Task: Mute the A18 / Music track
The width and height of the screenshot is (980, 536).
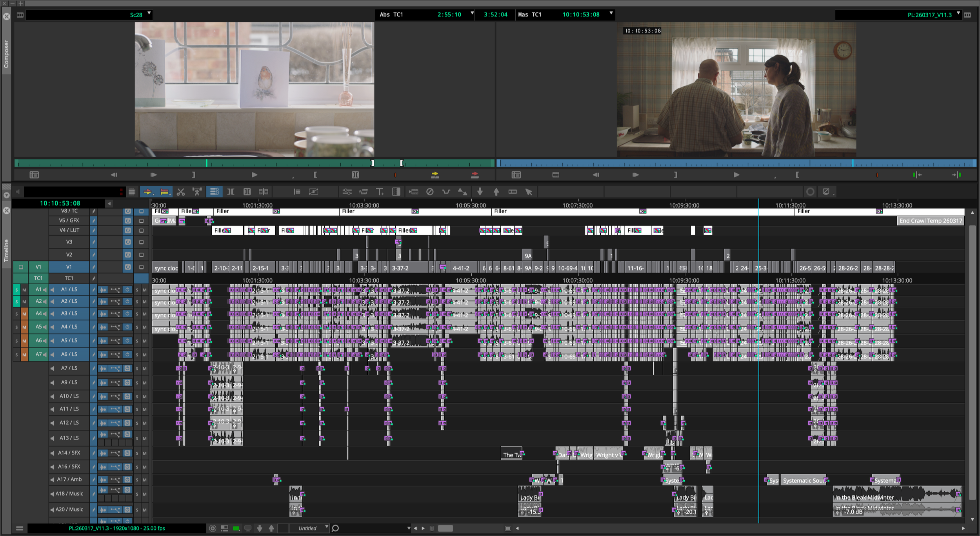Action: 144,494
